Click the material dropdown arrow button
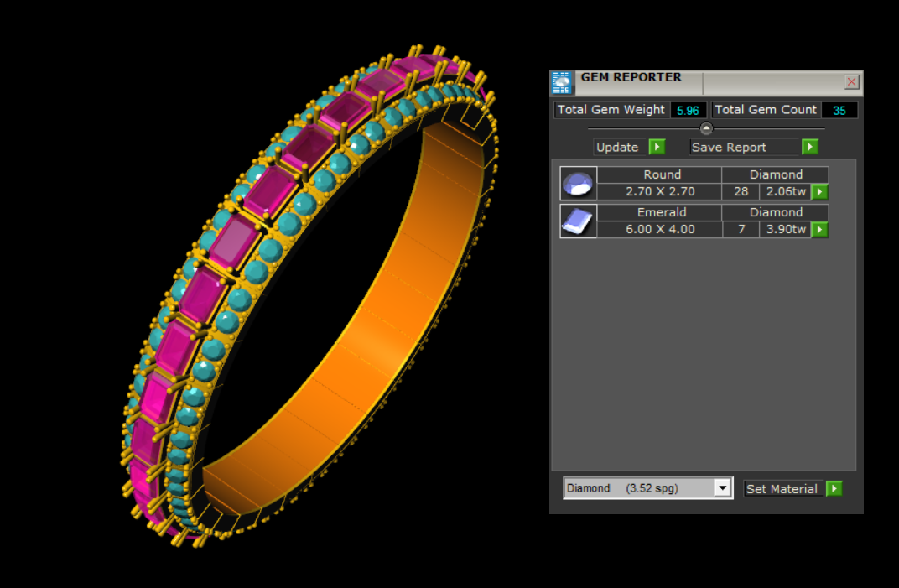Image resolution: width=899 pixels, height=588 pixels. [x=722, y=488]
